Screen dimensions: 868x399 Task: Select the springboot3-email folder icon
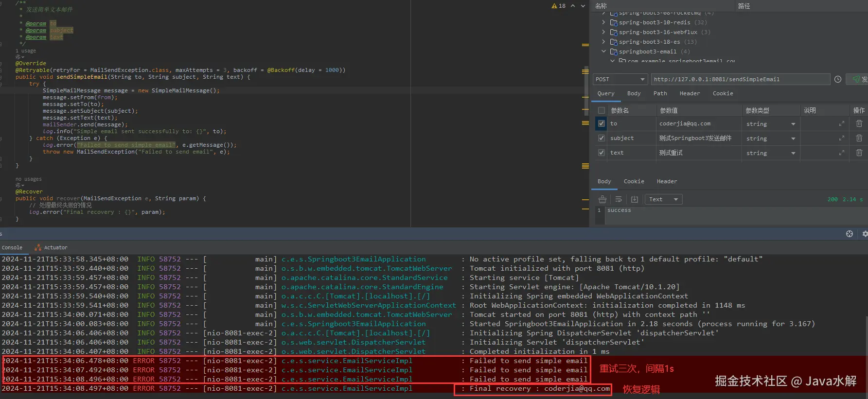[x=614, y=52]
